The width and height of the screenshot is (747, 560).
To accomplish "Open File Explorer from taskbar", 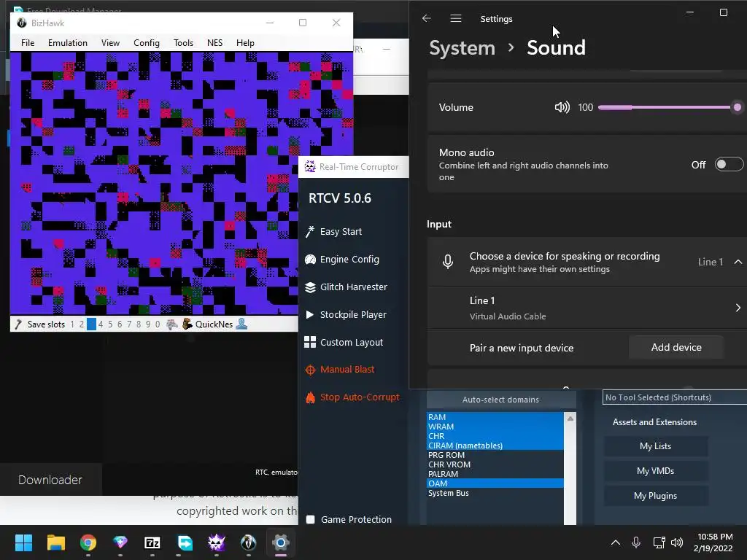I will [x=56, y=542].
